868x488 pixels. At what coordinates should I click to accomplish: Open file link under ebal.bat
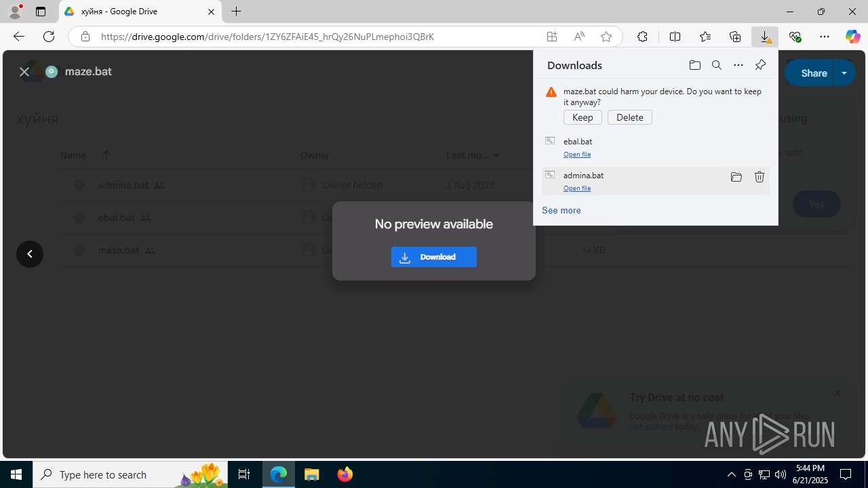(577, 155)
